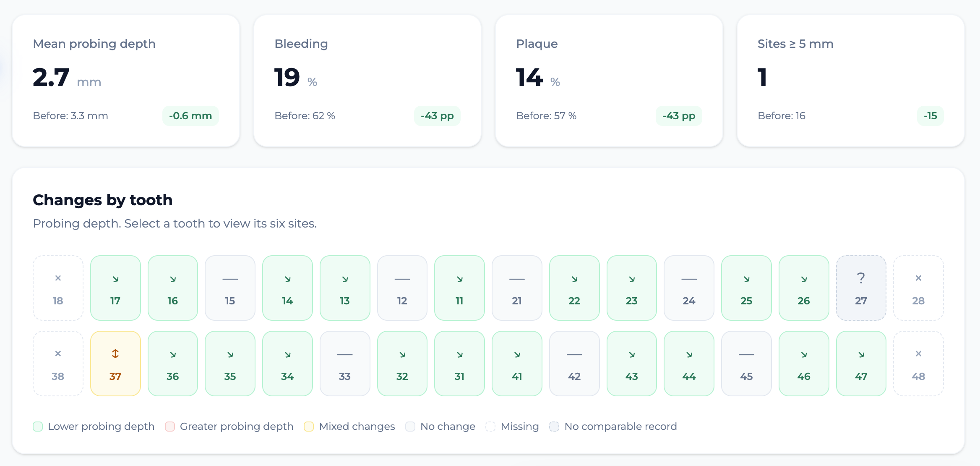The height and width of the screenshot is (466, 980).
Task: Click the Lower probing depth legend swatch
Action: [x=38, y=427]
